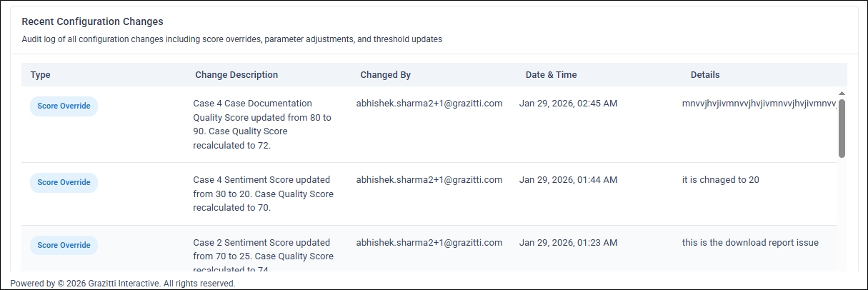Select the 'it is chnaged to 20' detail
868x290 pixels.
pos(720,180)
